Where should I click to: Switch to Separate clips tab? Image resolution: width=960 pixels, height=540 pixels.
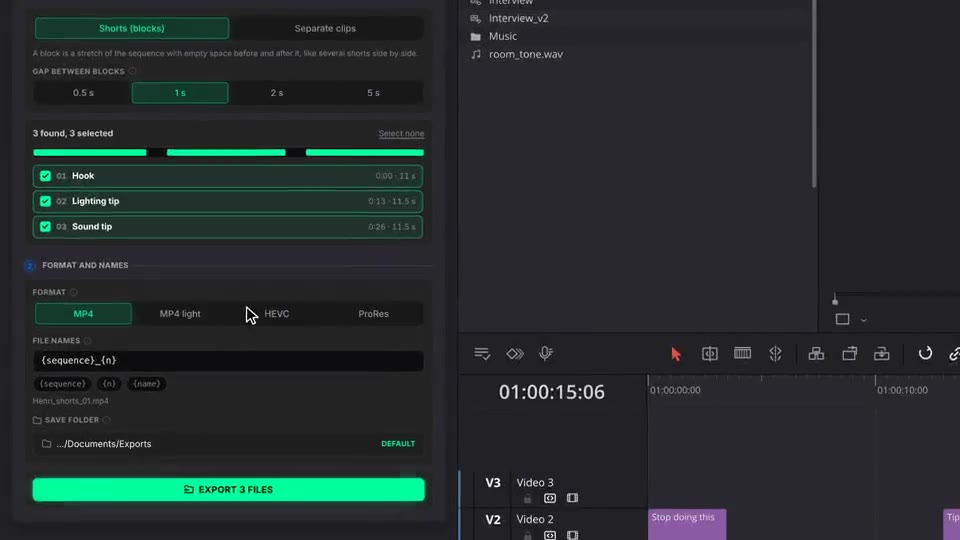click(325, 28)
